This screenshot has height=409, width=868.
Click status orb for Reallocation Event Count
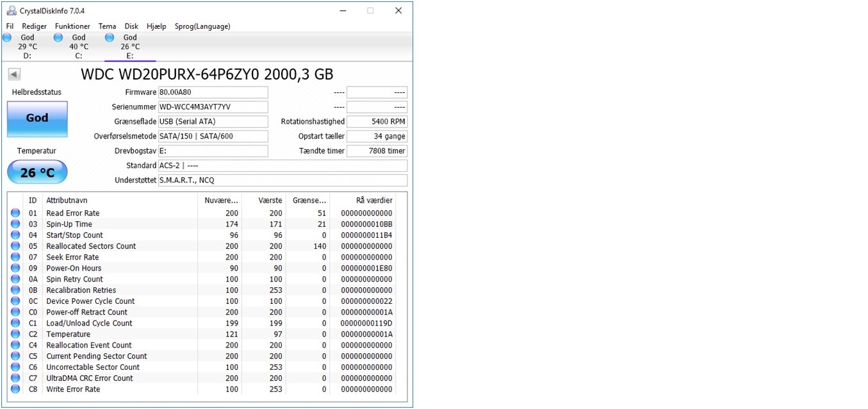coord(15,345)
